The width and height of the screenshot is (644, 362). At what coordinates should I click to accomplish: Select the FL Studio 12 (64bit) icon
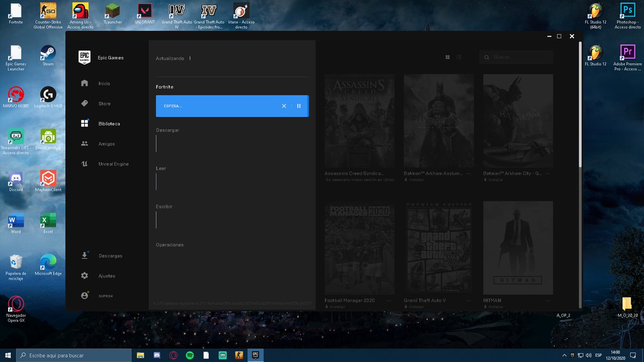(x=595, y=16)
